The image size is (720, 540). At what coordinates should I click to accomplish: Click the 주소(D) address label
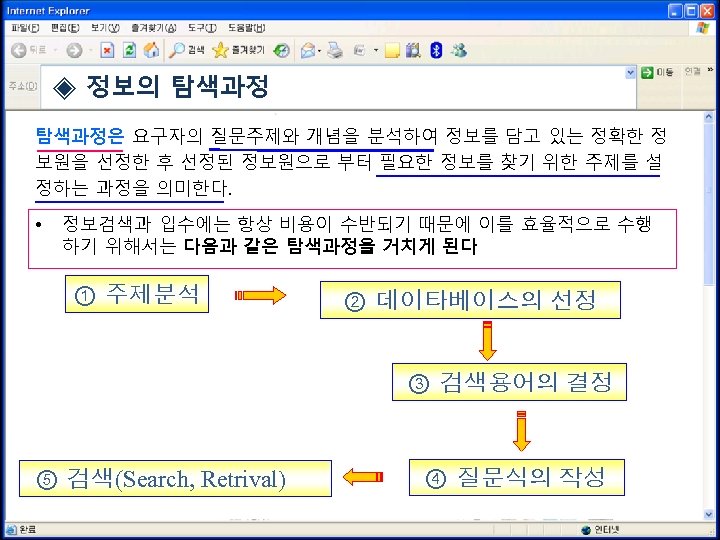22,86
